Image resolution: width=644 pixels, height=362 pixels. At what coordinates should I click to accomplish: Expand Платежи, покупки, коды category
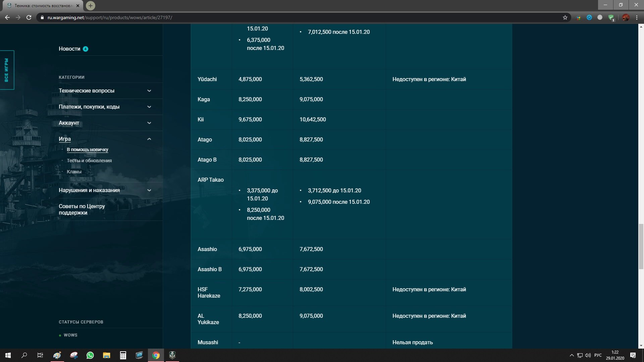coord(149,107)
